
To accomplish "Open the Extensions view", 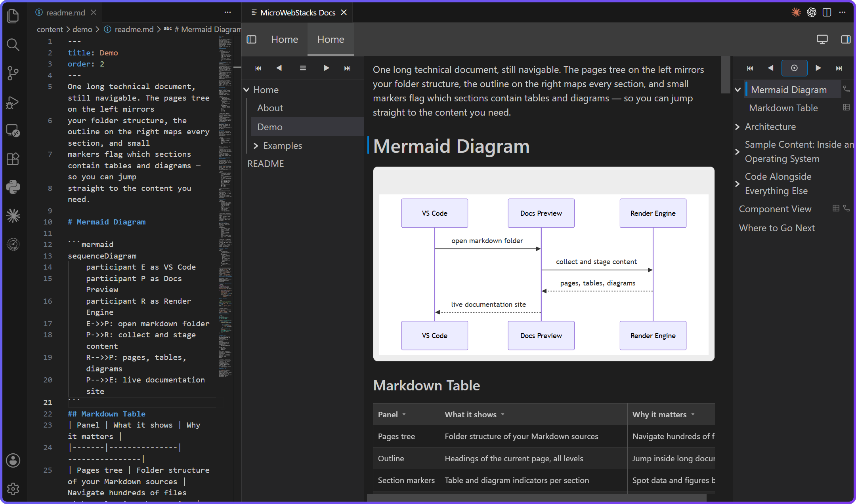I will [x=13, y=159].
